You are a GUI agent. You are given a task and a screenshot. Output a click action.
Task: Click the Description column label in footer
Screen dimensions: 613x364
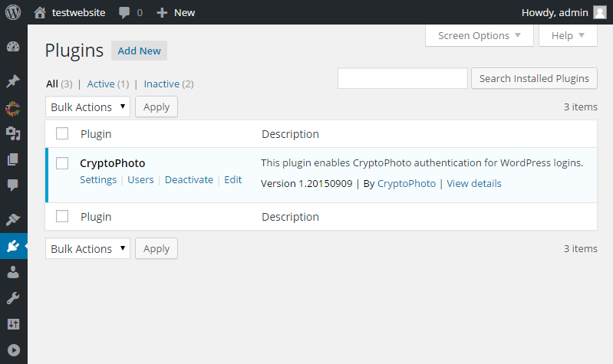290,217
